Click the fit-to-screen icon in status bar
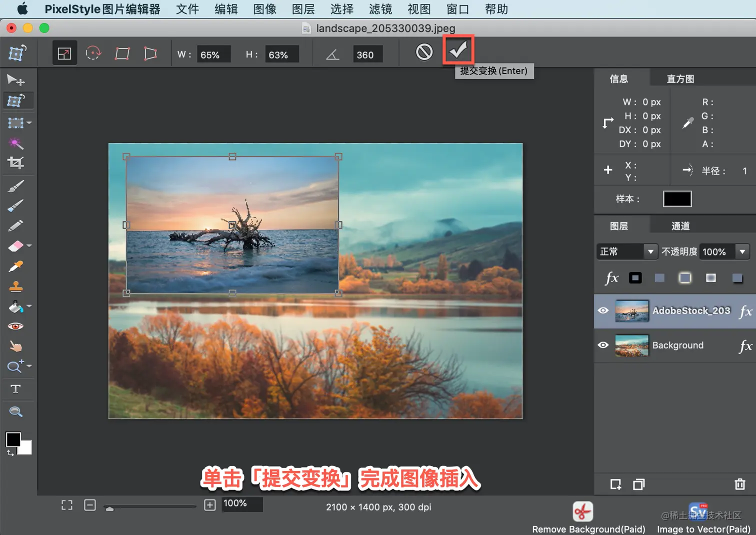756x535 pixels. 67,505
